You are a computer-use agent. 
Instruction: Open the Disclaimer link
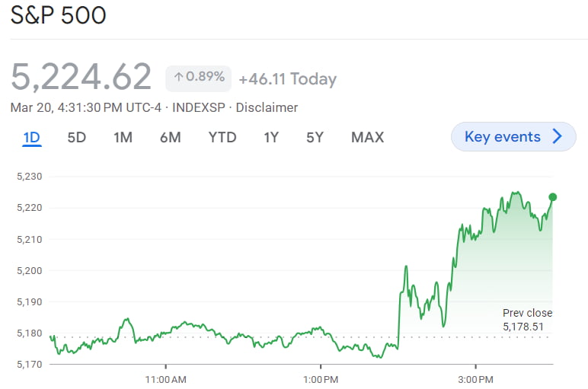(267, 108)
